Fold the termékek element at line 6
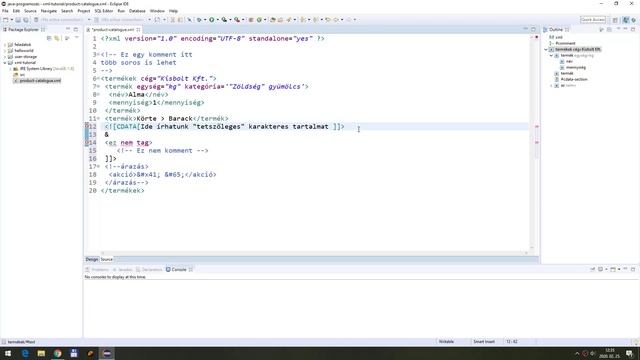Image resolution: width=640 pixels, height=360 pixels. (98, 78)
